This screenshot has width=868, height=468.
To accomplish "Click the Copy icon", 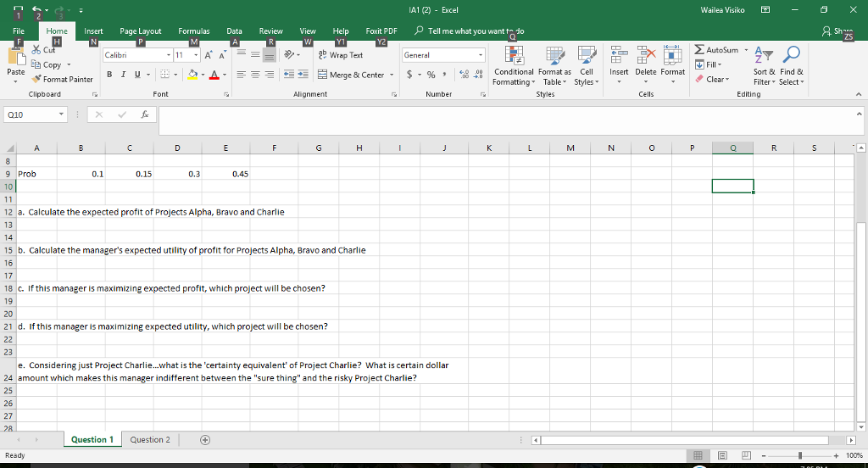I will tap(36, 64).
